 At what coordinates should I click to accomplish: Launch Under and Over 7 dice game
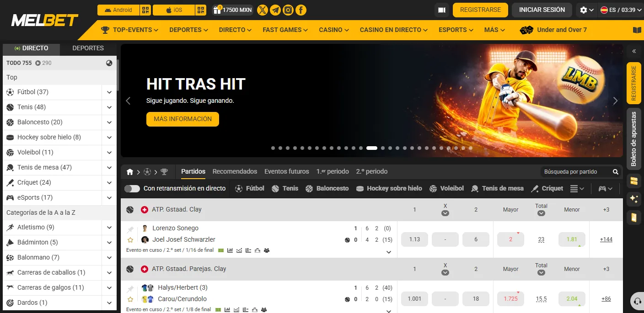[x=553, y=30]
